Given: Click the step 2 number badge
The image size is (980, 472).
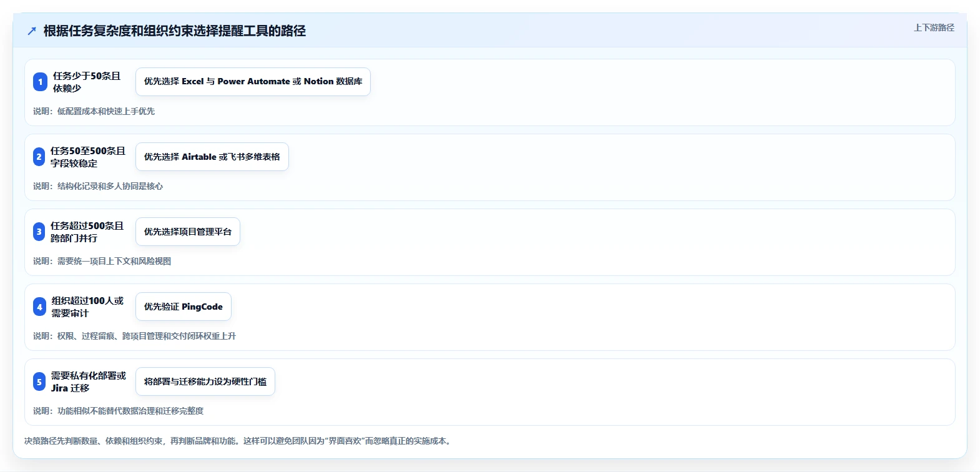Looking at the screenshot, I should [39, 157].
